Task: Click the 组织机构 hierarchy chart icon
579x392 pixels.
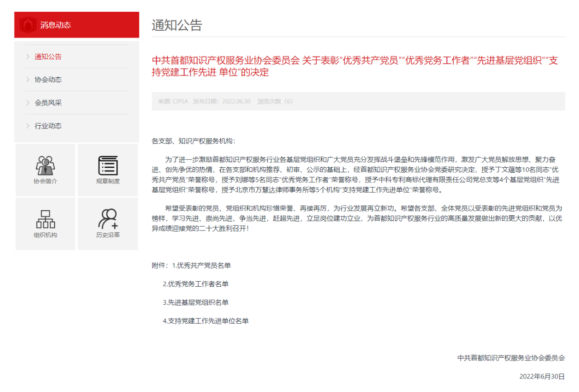Action: [x=45, y=219]
